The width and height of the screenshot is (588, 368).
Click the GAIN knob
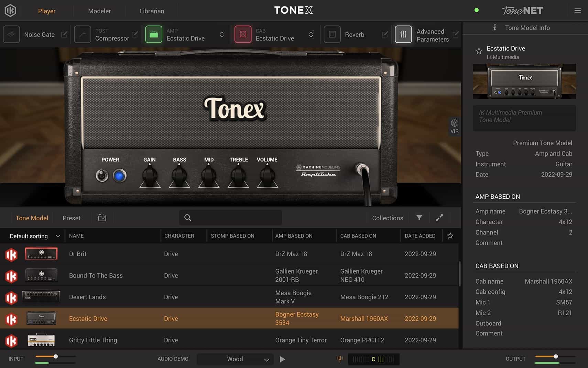[150, 176]
